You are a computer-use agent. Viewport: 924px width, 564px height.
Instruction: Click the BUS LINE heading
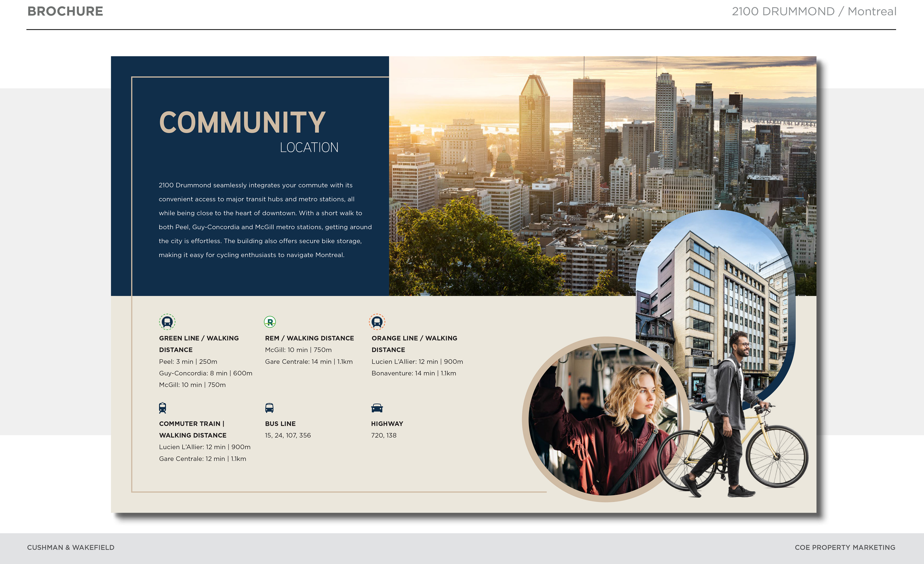(280, 424)
